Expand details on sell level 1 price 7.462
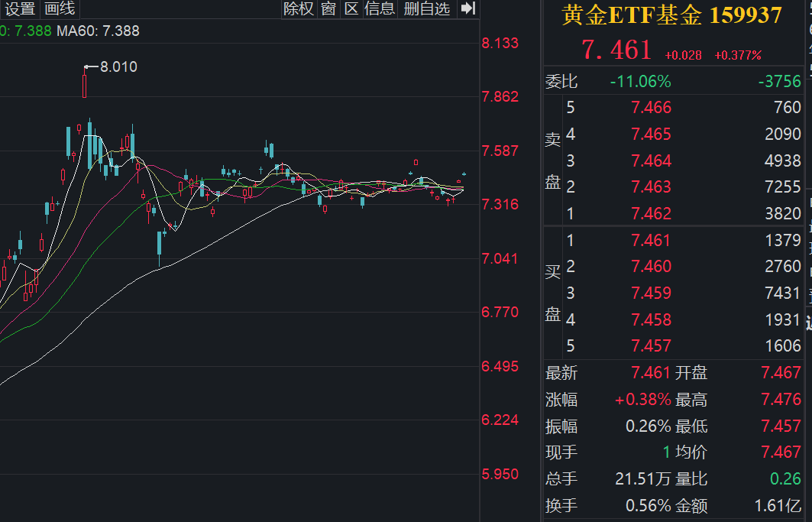The width and height of the screenshot is (812, 522). 651,213
